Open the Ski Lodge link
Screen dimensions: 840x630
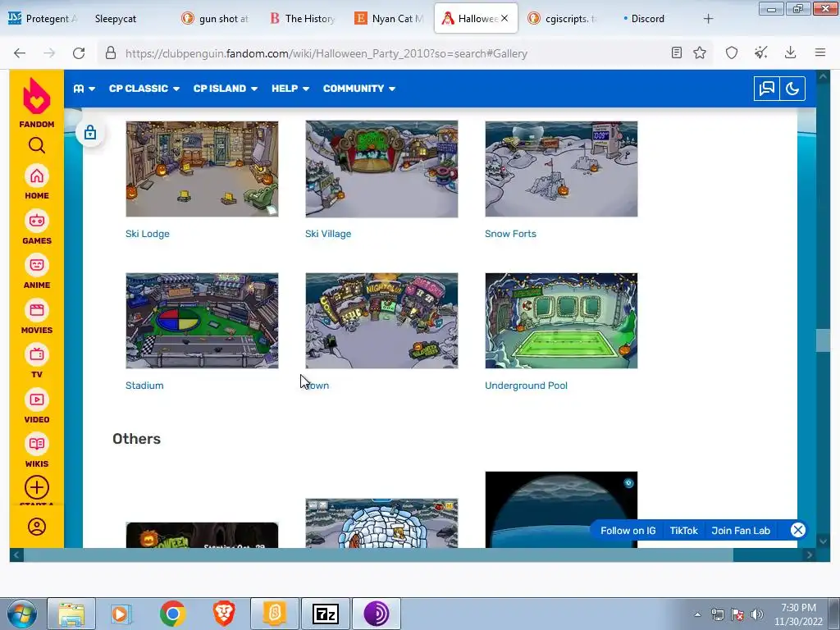pyautogui.click(x=148, y=234)
